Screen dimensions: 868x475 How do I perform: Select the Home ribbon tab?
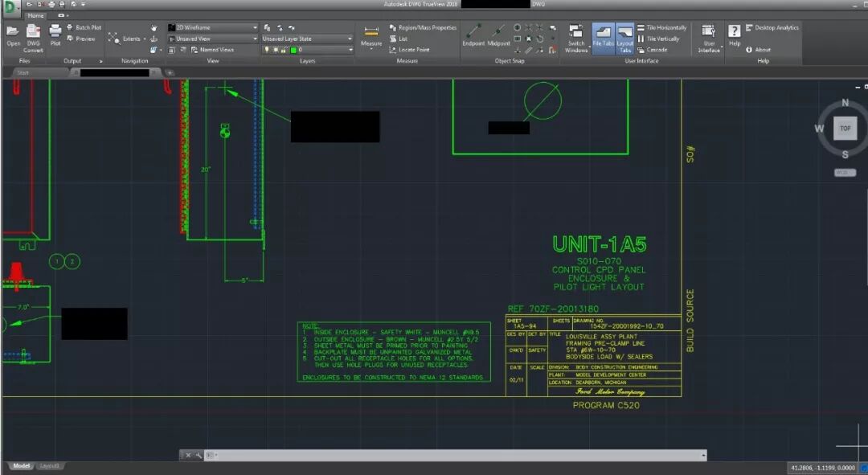coord(35,15)
